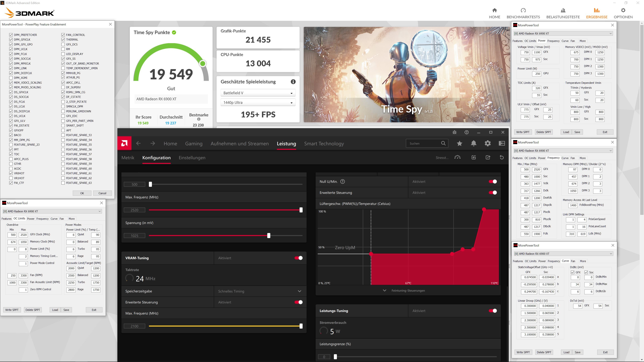Screen dimensions: 644x362
Task: Click Delete SPPT in Power window
Action: [544, 132]
